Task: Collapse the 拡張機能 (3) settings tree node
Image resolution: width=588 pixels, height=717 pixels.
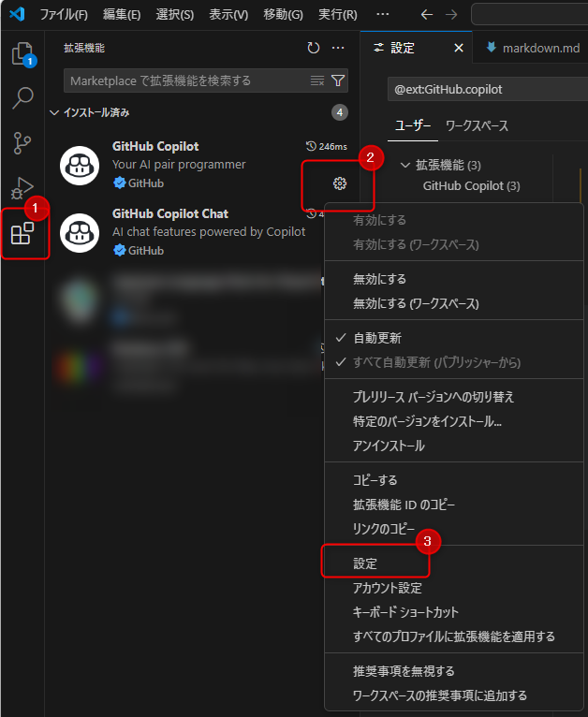Action: [x=405, y=165]
